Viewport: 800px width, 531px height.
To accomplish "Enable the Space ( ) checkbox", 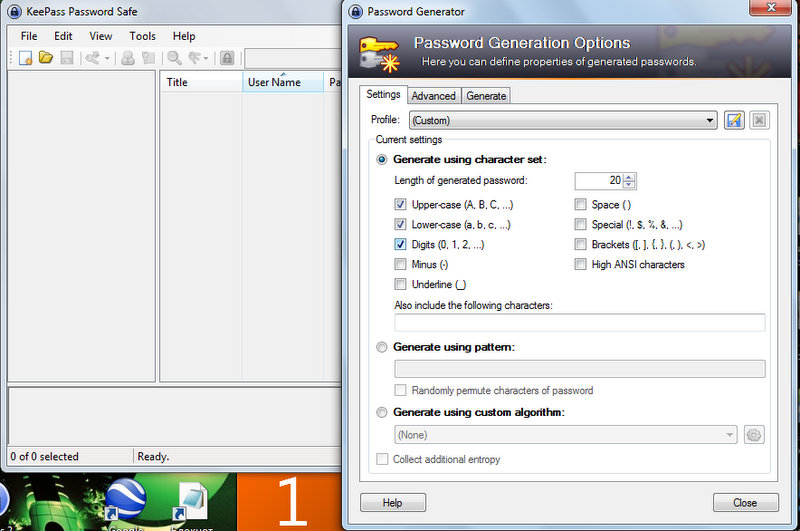I will 581,205.
